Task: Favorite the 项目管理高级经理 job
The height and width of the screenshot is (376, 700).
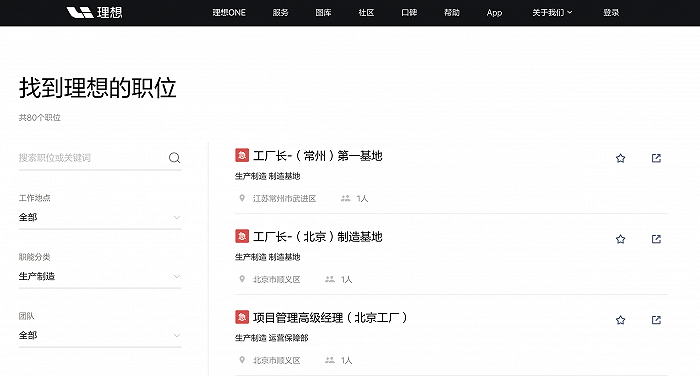Action: tap(621, 320)
